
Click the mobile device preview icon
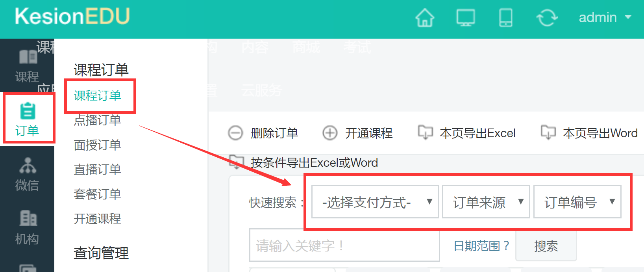[505, 18]
